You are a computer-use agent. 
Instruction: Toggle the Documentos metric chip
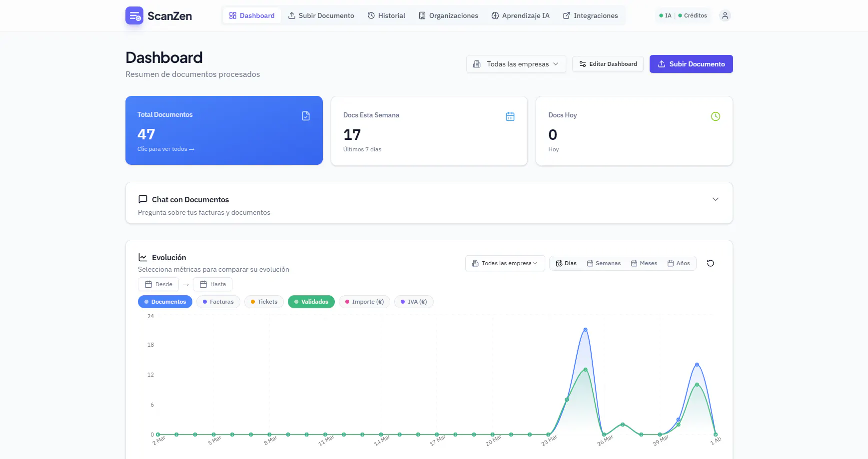coord(165,302)
